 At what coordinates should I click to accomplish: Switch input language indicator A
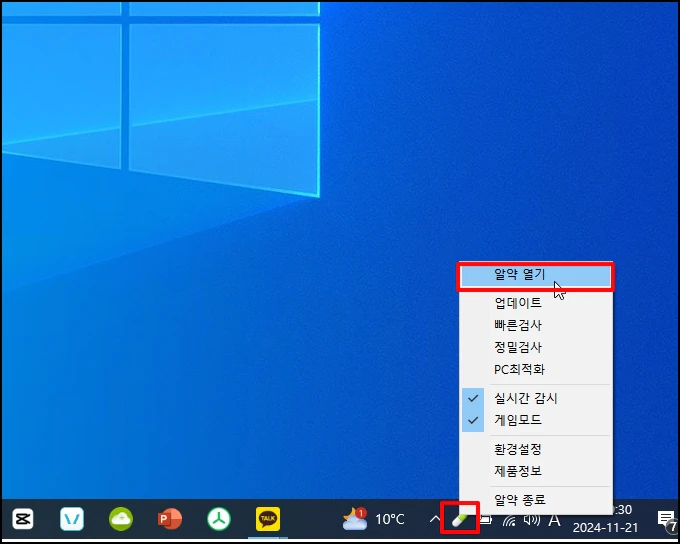click(554, 520)
